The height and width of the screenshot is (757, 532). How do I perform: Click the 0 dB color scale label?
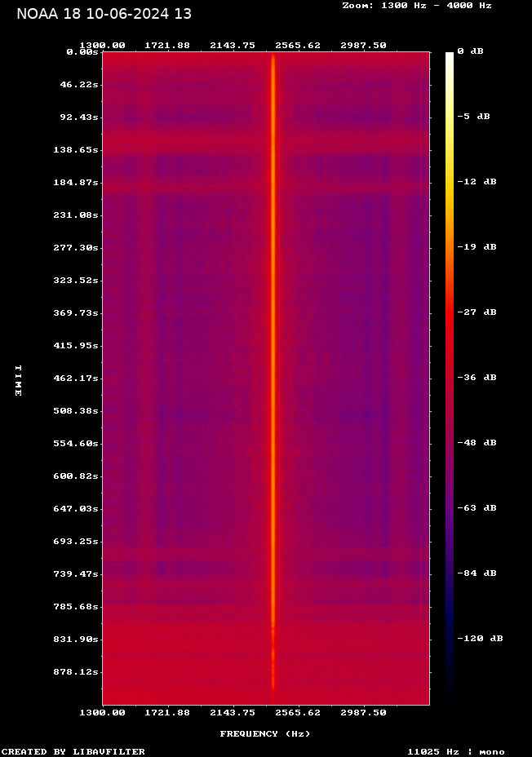[470, 51]
